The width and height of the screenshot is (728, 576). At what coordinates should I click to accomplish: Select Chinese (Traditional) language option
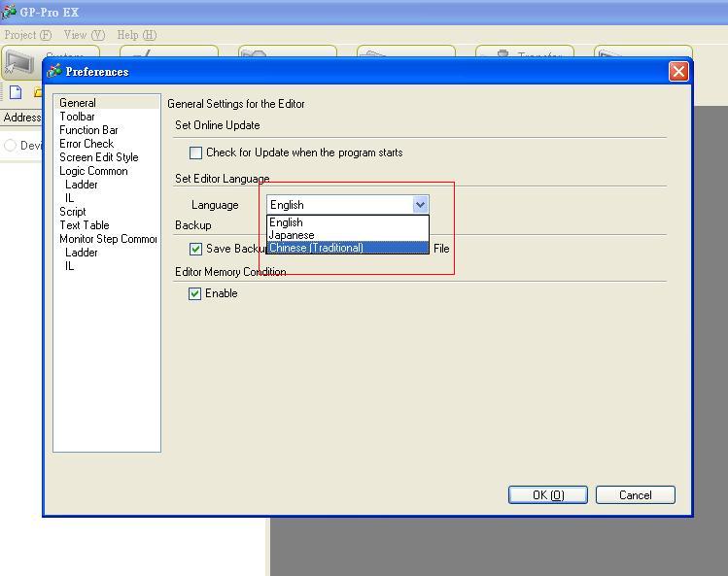pyautogui.click(x=317, y=248)
